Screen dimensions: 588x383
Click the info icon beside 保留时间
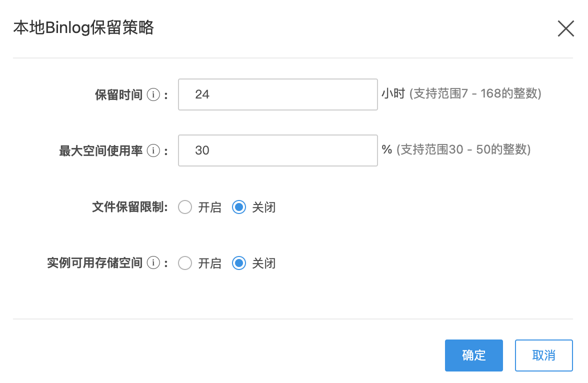point(153,94)
